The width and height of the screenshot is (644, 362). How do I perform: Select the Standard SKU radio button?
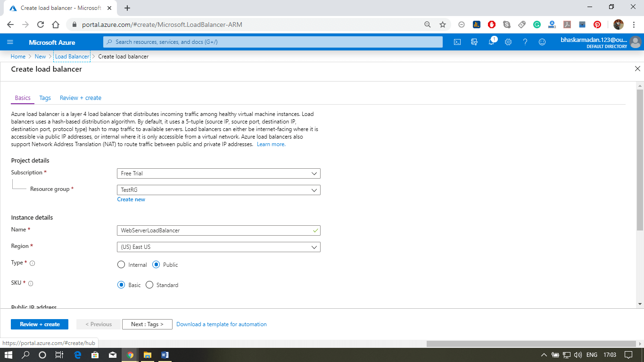point(149,285)
